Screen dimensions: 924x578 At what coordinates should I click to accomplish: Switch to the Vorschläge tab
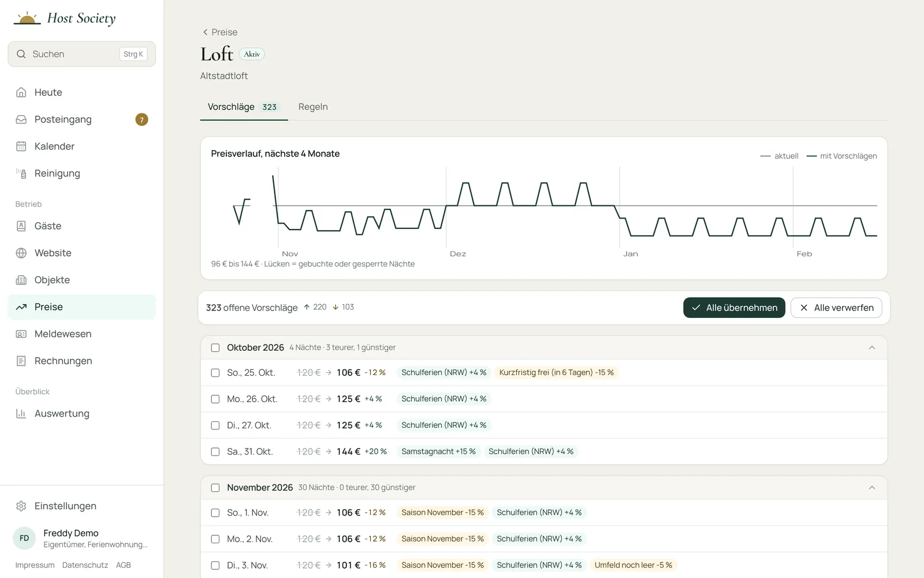point(244,107)
